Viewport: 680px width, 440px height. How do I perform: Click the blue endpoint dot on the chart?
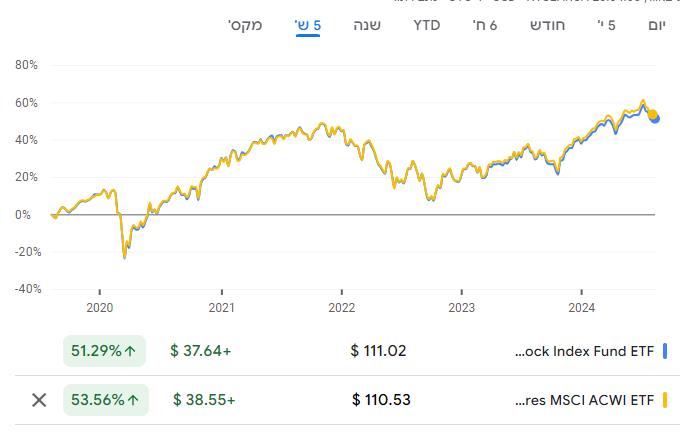pos(655,118)
